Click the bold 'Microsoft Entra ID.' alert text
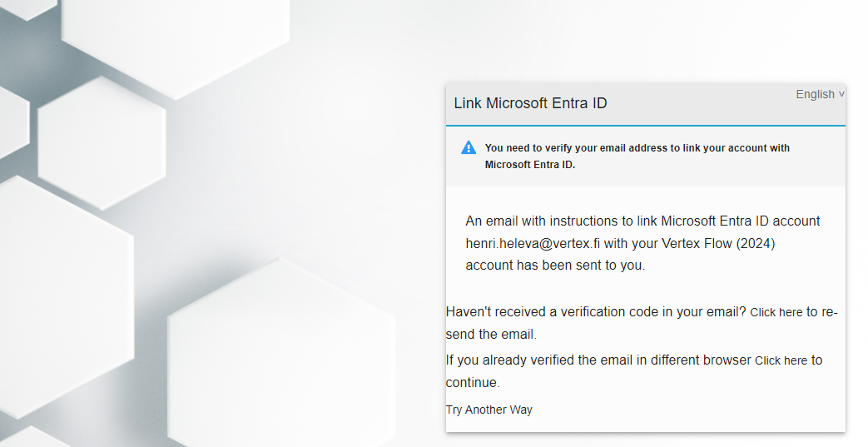Screen dimensions: 868x447 pyautogui.click(x=530, y=164)
